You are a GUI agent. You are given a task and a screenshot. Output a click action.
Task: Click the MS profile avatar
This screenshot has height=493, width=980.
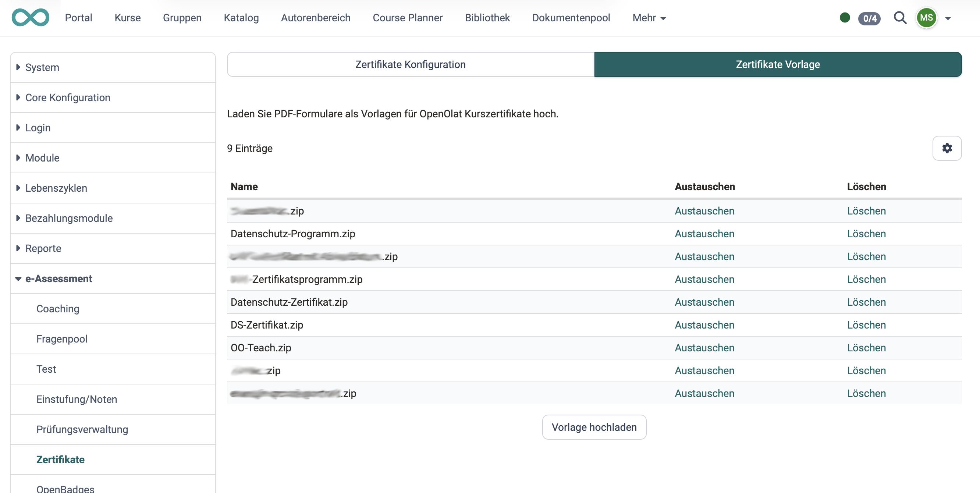(x=927, y=18)
